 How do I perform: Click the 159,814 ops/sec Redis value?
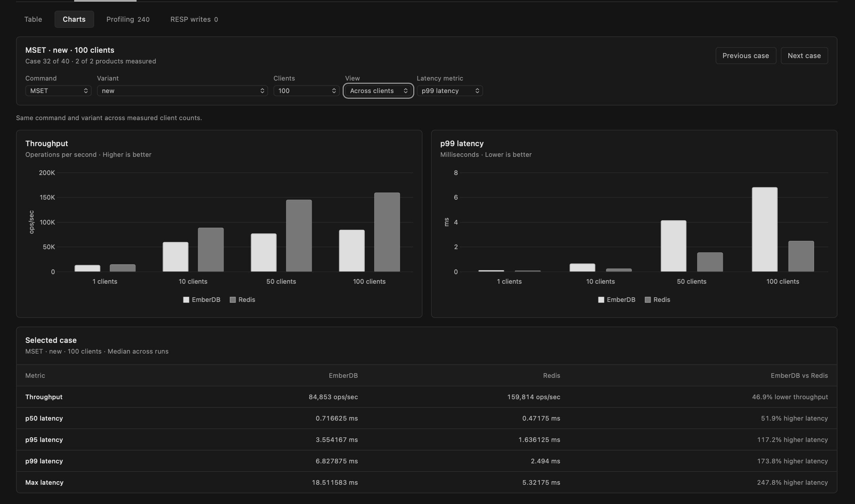[533, 397]
